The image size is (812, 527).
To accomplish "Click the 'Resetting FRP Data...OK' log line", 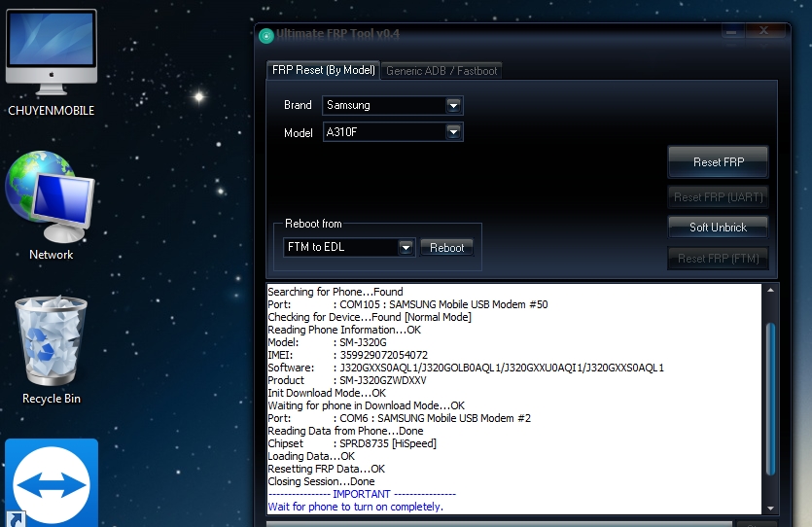I will [x=326, y=469].
